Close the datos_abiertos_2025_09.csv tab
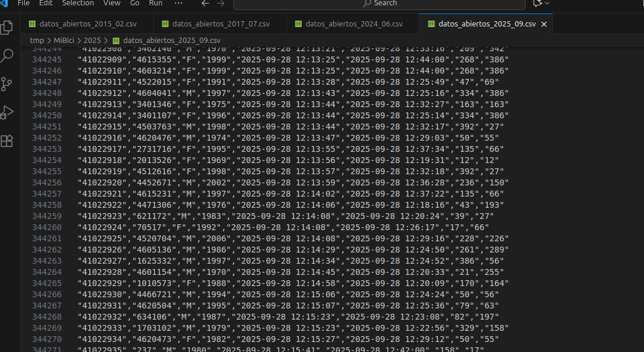 pyautogui.click(x=544, y=24)
